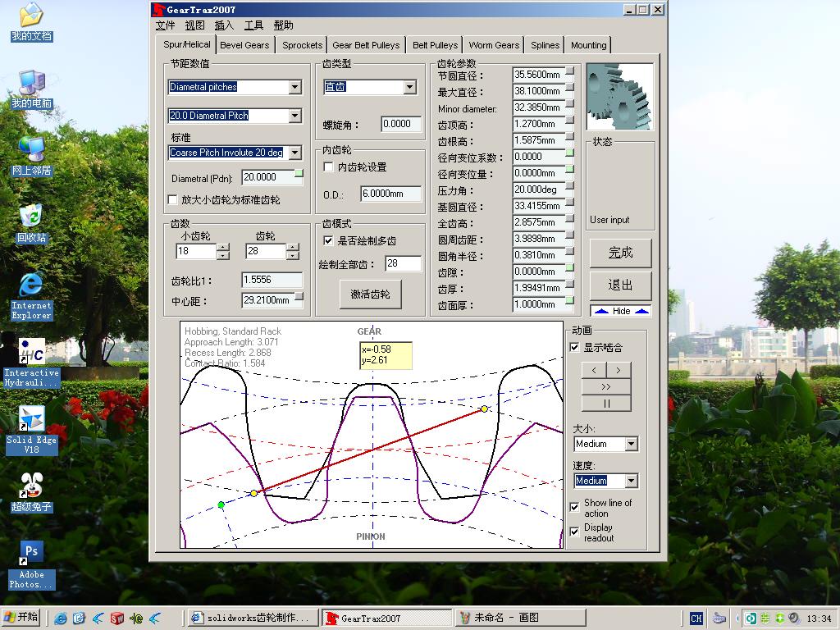
Task: Enable 放大小齿轮为标准齿轮 checkbox
Action: click(172, 200)
